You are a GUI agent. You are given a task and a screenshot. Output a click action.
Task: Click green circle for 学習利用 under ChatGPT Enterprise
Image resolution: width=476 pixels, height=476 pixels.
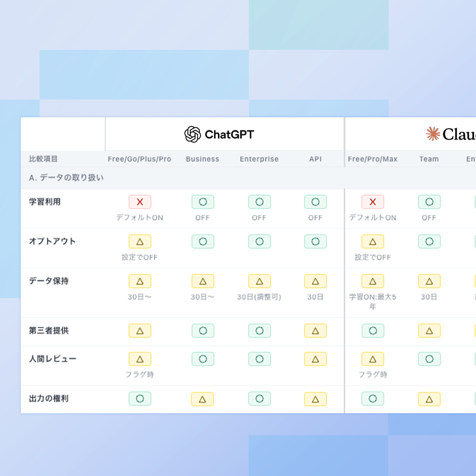coord(259,202)
